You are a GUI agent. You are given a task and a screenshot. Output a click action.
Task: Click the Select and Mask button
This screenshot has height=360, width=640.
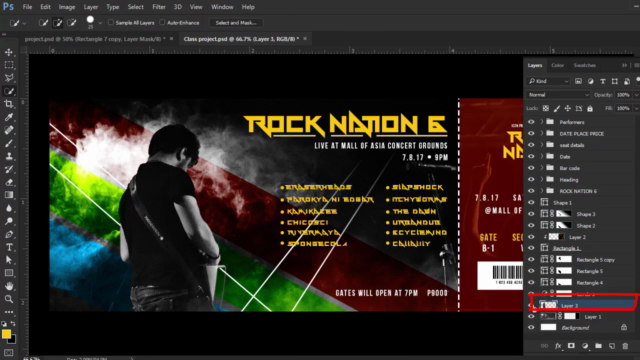pos(236,23)
